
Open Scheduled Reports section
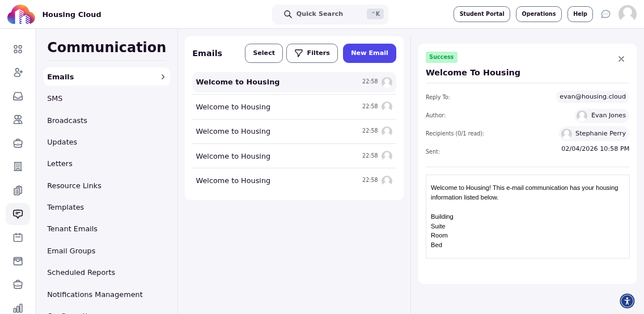[81, 273]
